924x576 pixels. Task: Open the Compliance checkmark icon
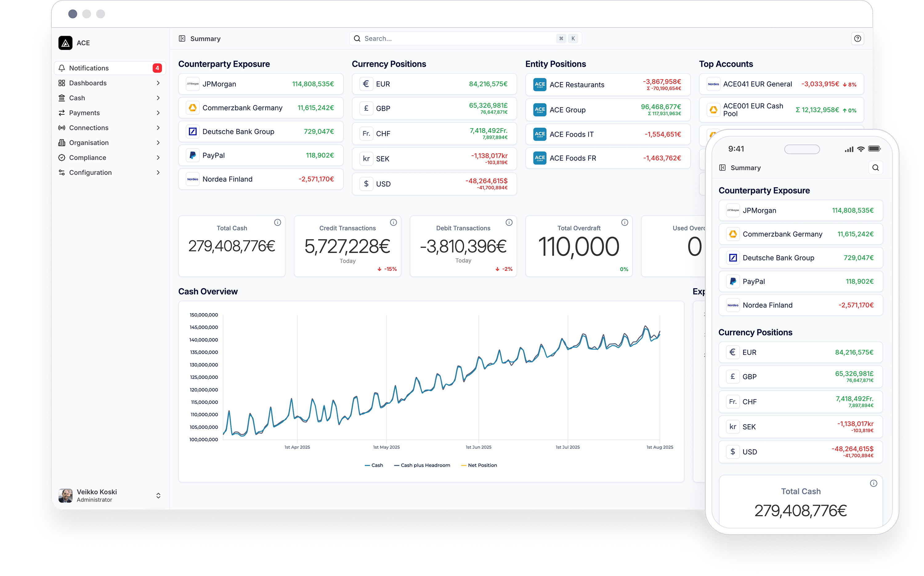click(62, 157)
